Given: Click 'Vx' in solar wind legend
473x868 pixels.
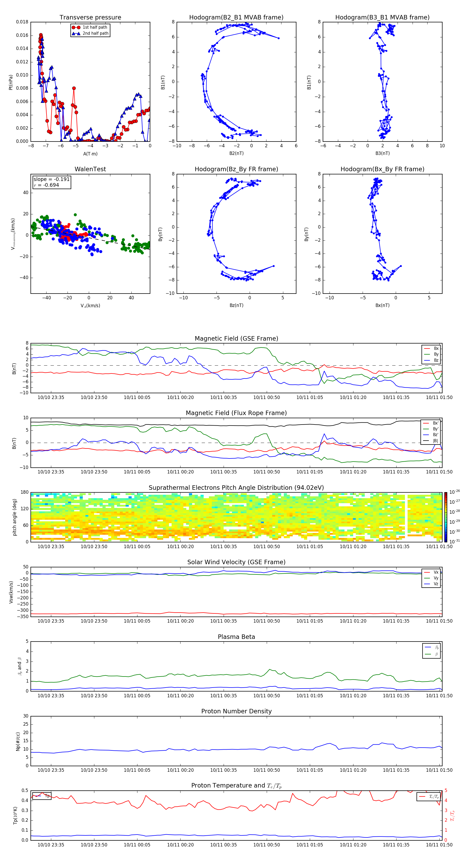Looking at the screenshot, I should pyautogui.click(x=436, y=572).
